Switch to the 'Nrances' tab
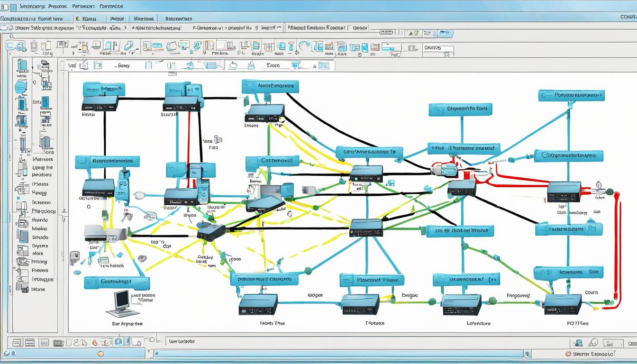 (144, 18)
